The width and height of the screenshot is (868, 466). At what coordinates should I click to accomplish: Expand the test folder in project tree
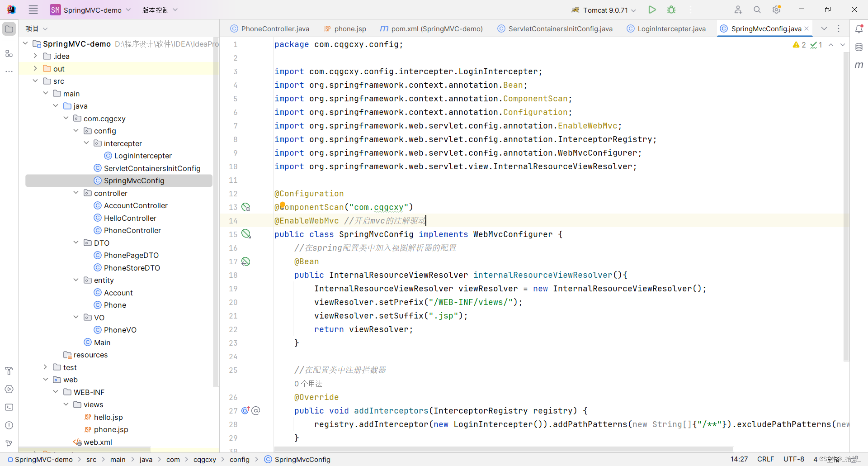point(45,367)
